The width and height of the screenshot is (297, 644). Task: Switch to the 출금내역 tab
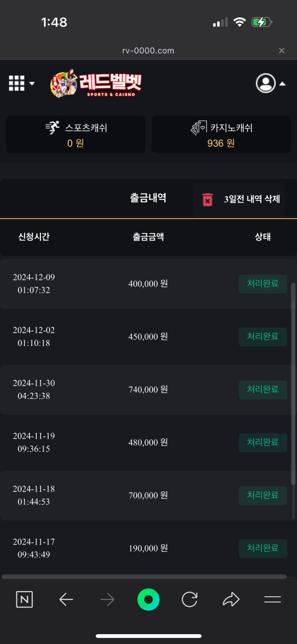tap(148, 198)
